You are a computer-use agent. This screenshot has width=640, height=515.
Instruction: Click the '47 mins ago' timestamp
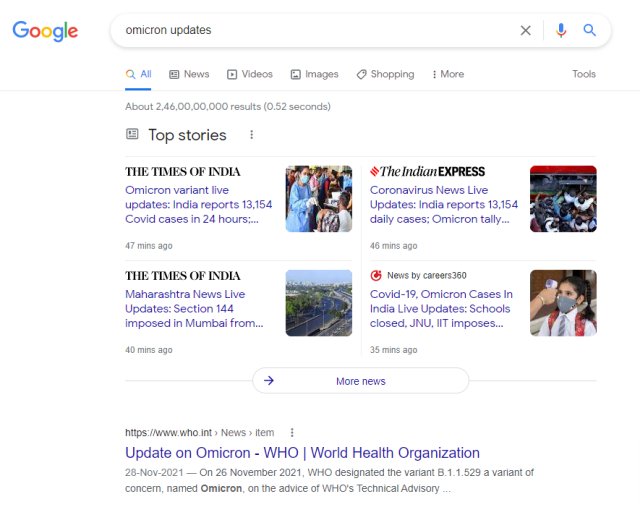pyautogui.click(x=149, y=246)
